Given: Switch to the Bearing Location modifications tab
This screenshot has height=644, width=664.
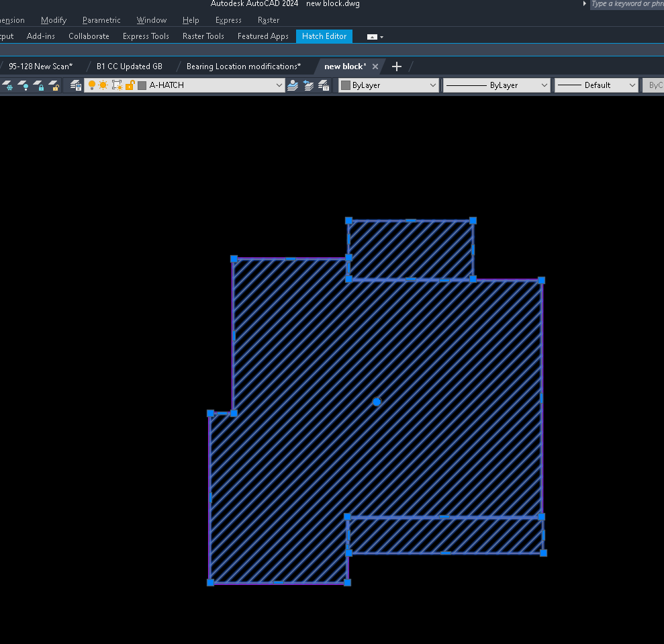Looking at the screenshot, I should coord(244,66).
